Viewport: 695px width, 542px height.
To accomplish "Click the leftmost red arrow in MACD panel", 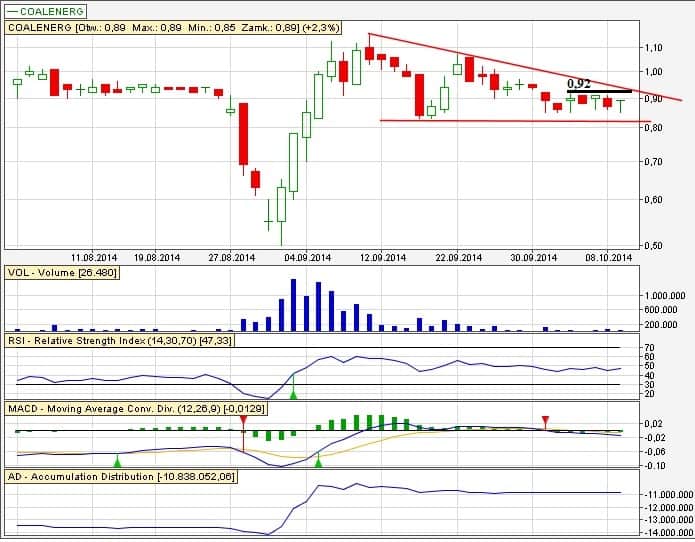I will click(243, 421).
